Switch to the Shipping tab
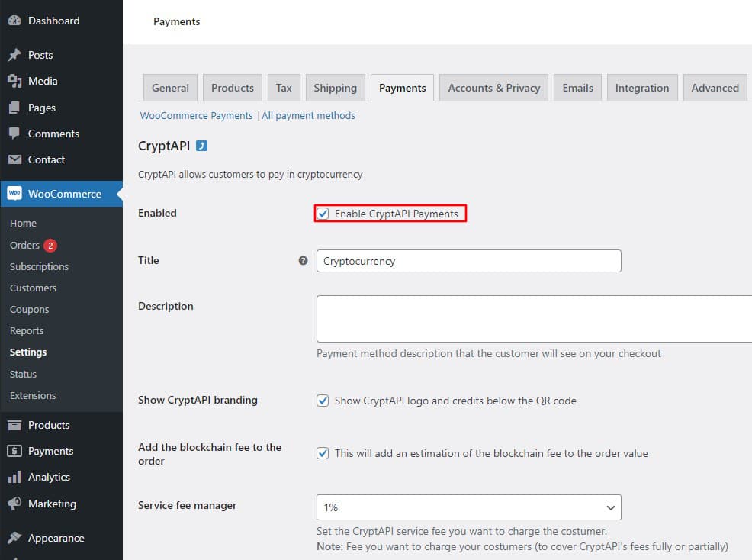752x560 pixels. point(336,87)
